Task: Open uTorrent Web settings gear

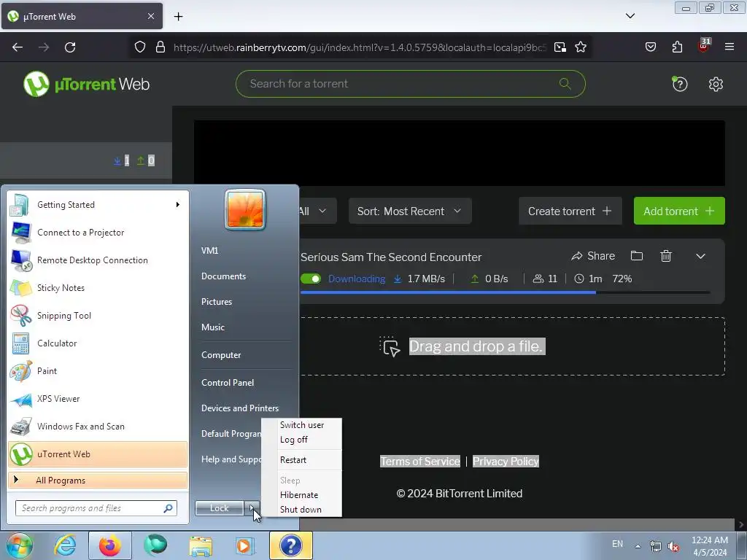Action: click(716, 85)
